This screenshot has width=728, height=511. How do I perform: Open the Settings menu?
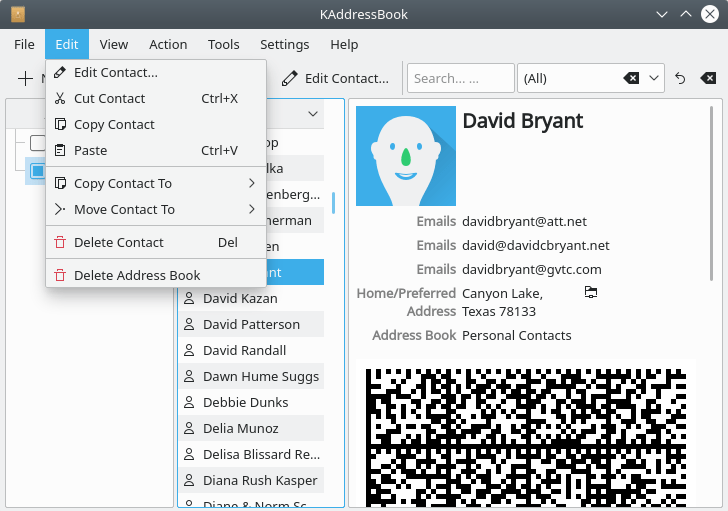pos(284,44)
